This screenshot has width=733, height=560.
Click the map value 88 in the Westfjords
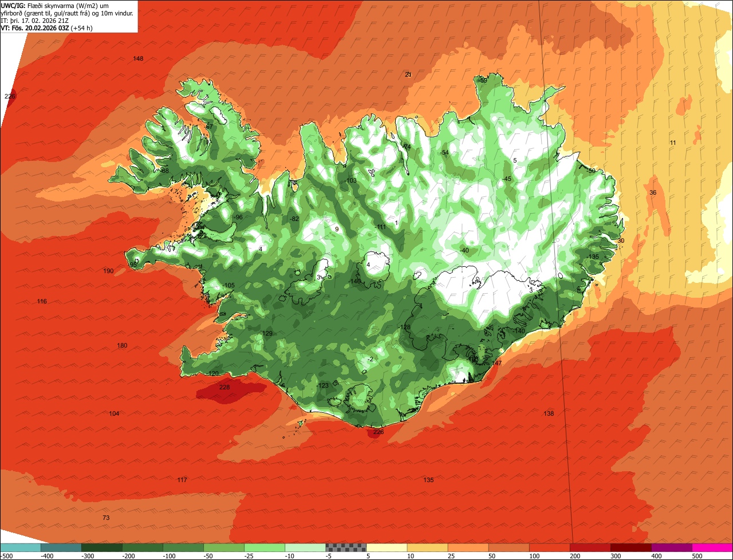[165, 171]
